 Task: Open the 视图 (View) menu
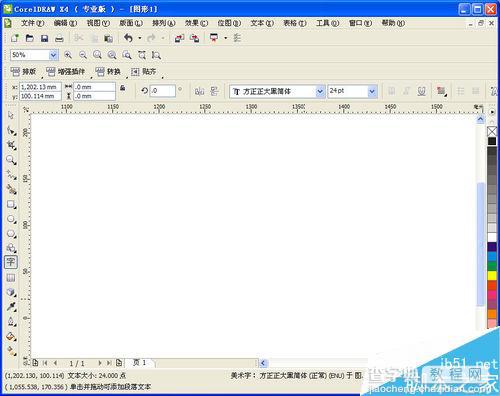coord(98,23)
